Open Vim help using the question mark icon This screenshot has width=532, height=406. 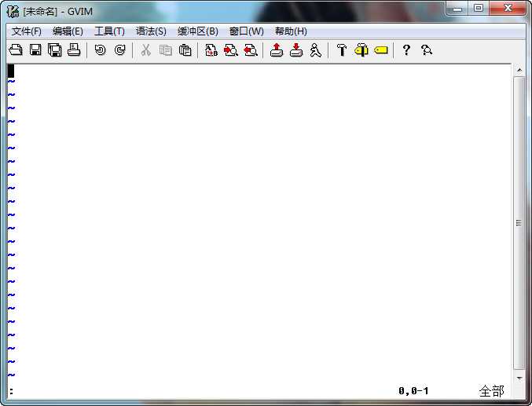click(406, 50)
